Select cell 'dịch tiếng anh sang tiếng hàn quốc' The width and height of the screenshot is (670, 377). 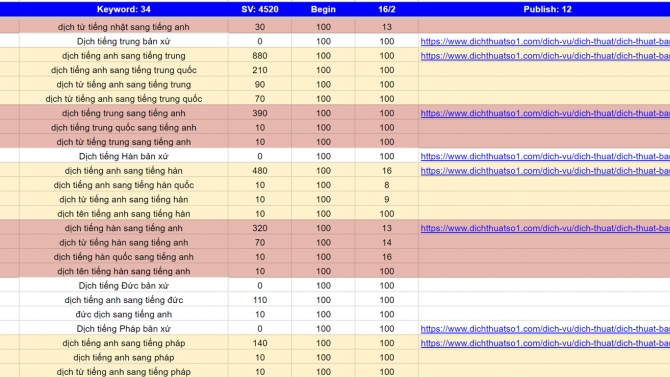pyautogui.click(x=123, y=185)
